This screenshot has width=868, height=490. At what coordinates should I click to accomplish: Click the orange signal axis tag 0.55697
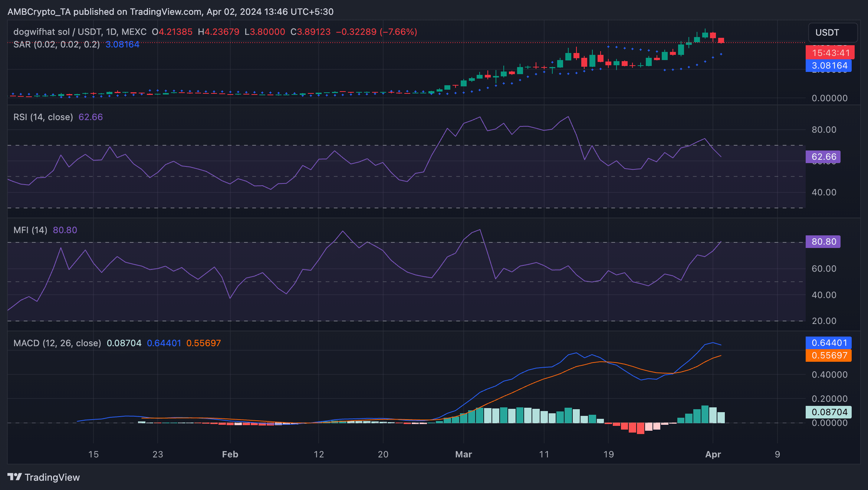[x=829, y=355]
